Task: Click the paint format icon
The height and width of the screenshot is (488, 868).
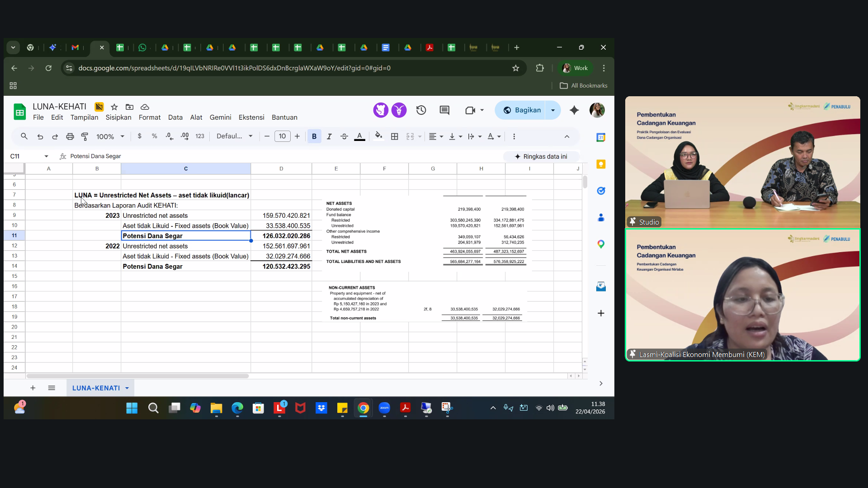Action: coord(85,136)
